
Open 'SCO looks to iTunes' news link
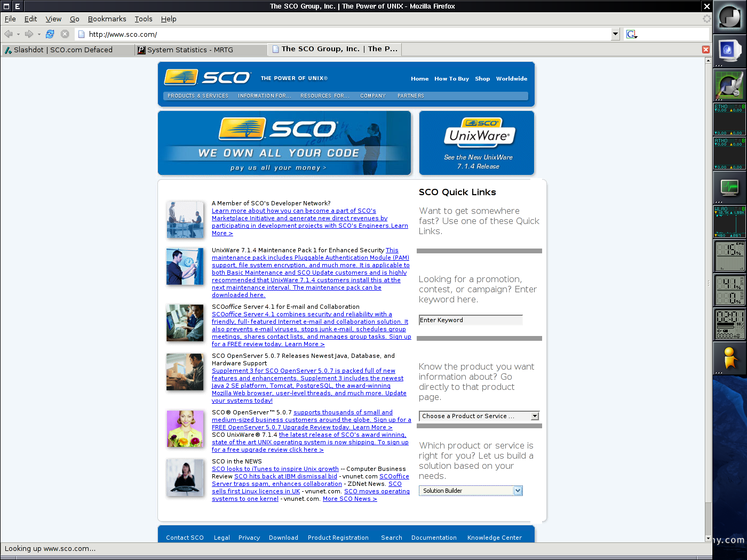275,469
